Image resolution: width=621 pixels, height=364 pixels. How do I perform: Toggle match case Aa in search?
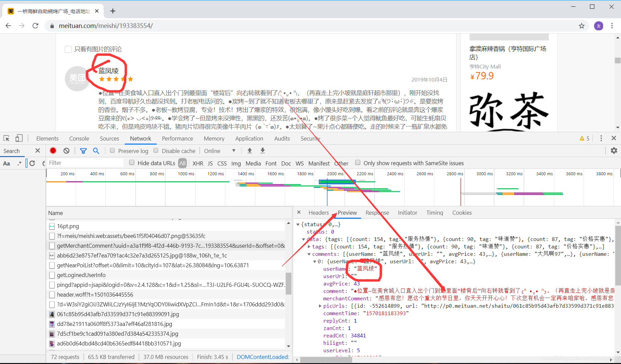6,163
